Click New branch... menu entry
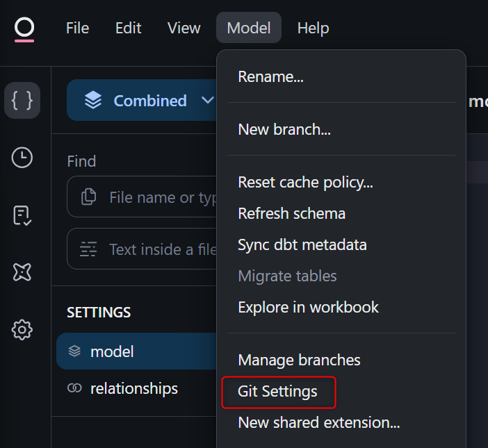The height and width of the screenshot is (448, 488). click(x=284, y=129)
